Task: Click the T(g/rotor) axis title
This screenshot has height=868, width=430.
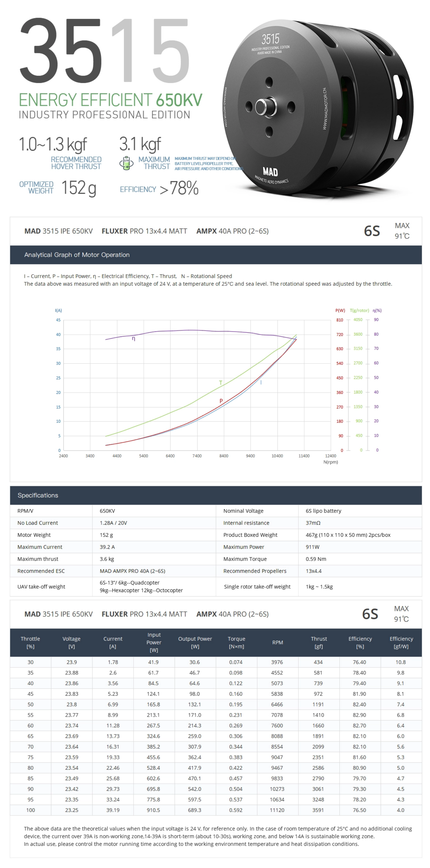Action: 359,310
